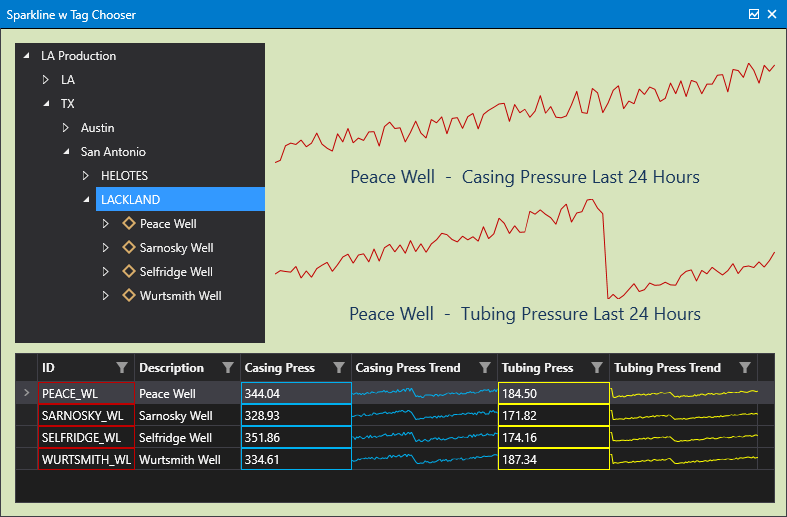
Task: Sort by the Casing Press header
Action: click(x=280, y=368)
